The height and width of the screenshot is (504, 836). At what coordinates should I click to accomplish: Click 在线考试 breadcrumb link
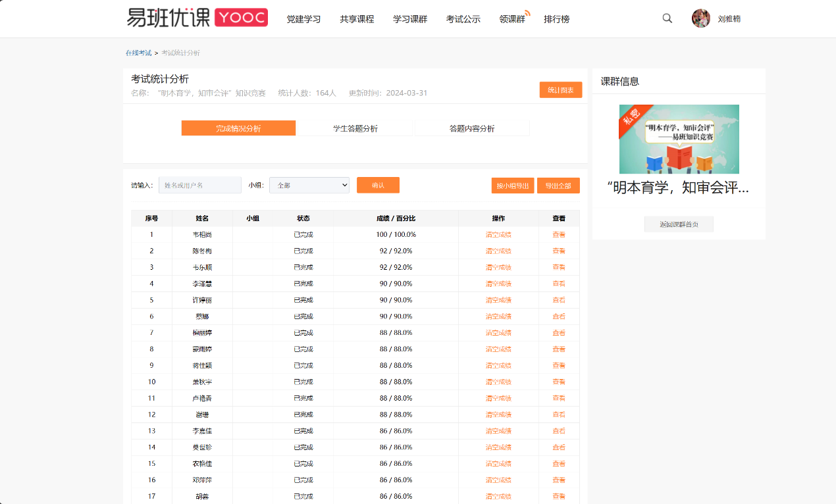(138, 53)
